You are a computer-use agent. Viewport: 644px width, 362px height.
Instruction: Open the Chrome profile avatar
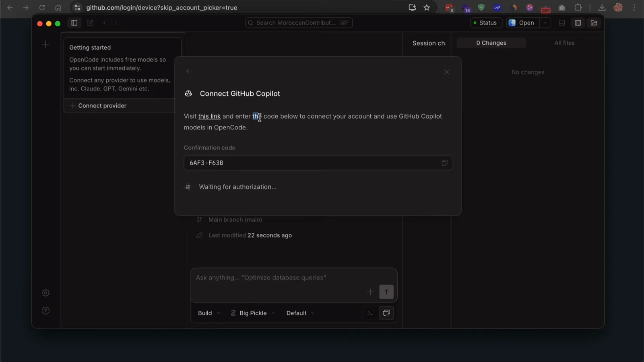tap(618, 8)
